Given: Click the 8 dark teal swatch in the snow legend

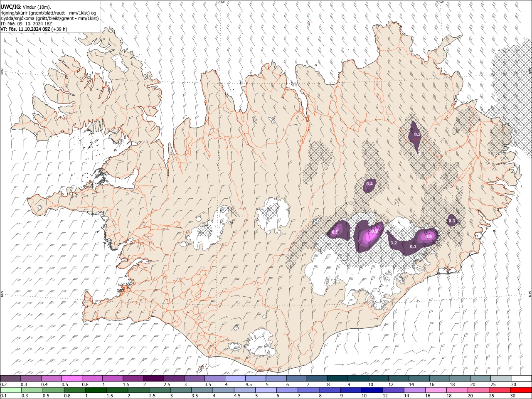Looking at the screenshot, I should 337,378.
